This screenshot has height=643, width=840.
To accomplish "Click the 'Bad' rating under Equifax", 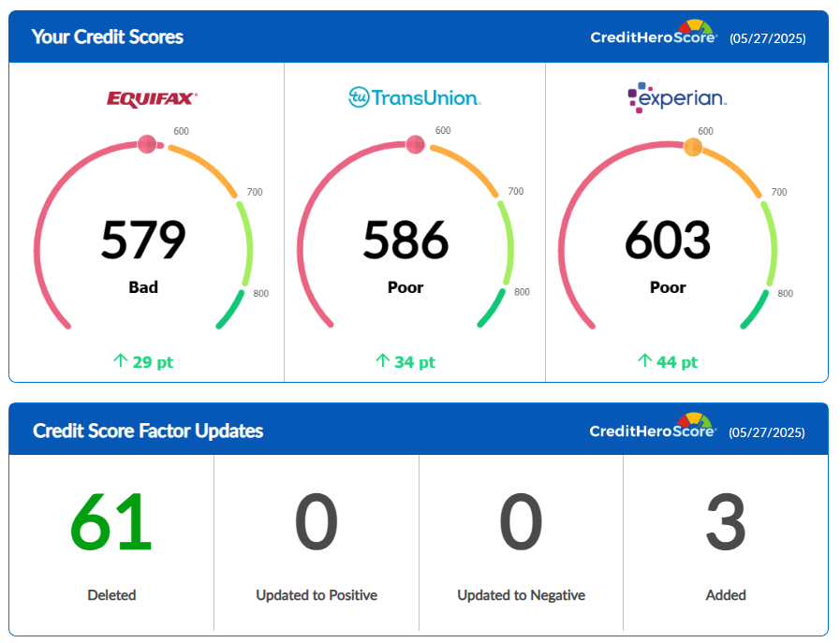I will point(143,287).
